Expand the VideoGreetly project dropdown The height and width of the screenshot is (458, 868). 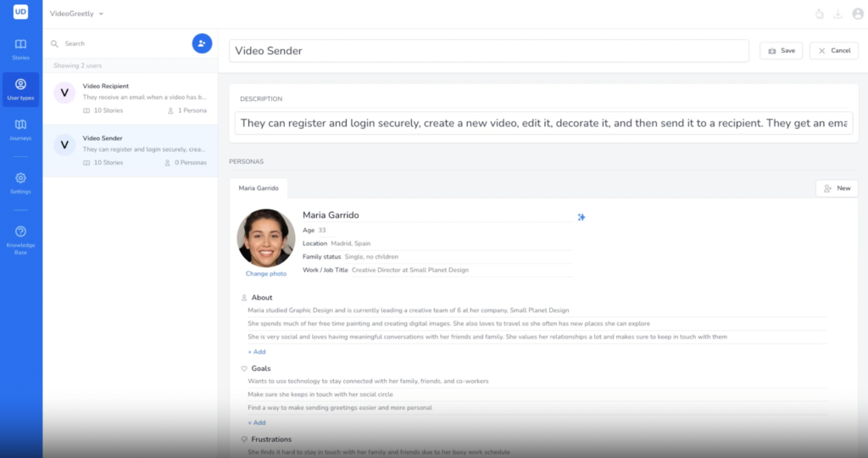(76, 14)
